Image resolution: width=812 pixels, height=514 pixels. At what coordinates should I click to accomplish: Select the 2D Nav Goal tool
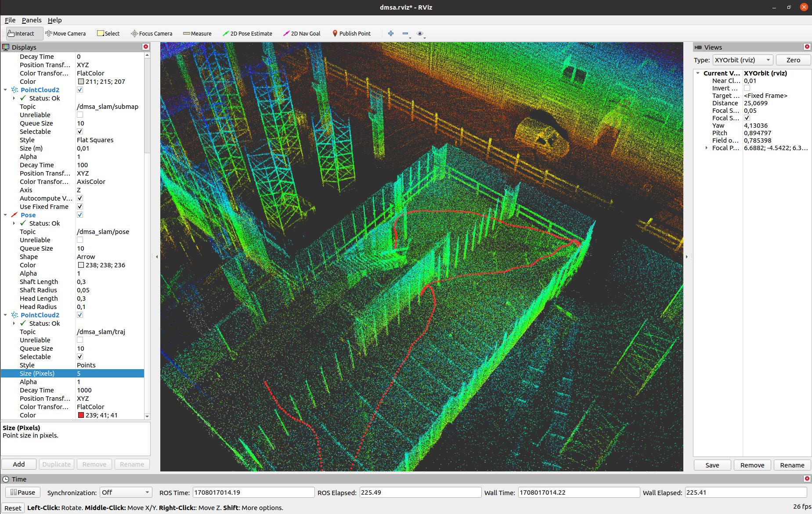tap(302, 33)
